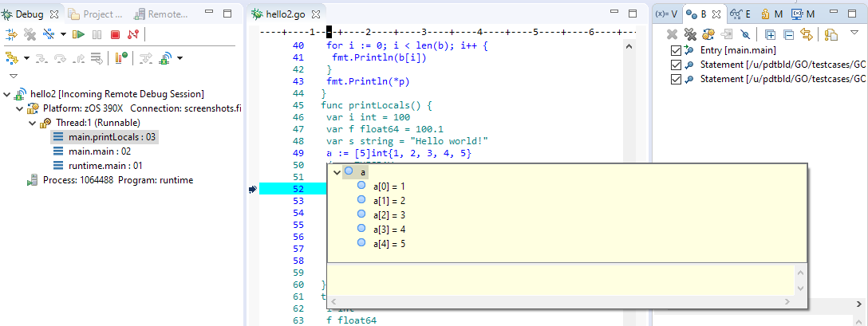The height and width of the screenshot is (326, 868).
Task: Click func printLocals() line in editor
Action: (x=375, y=105)
